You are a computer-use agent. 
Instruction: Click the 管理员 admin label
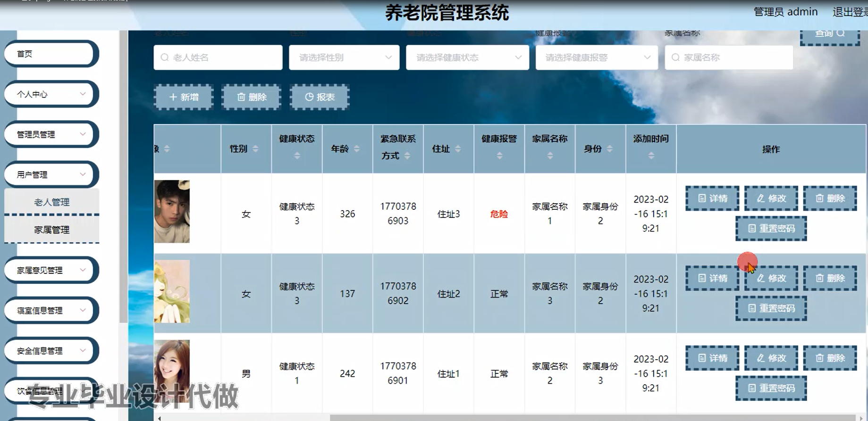click(x=785, y=12)
